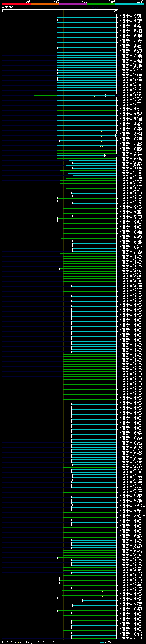This screenshot has height=644, width=146.
Task: Click the orange ~40% identity legend bar
Action: tap(45, 4)
